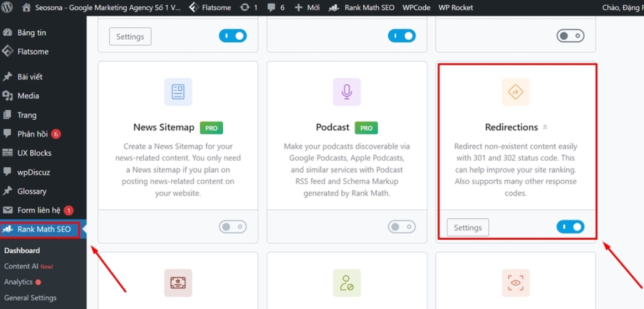Viewport: 644px width, 309px height.
Task: Click the Chào, Đặng user greeting
Action: click(x=623, y=7)
